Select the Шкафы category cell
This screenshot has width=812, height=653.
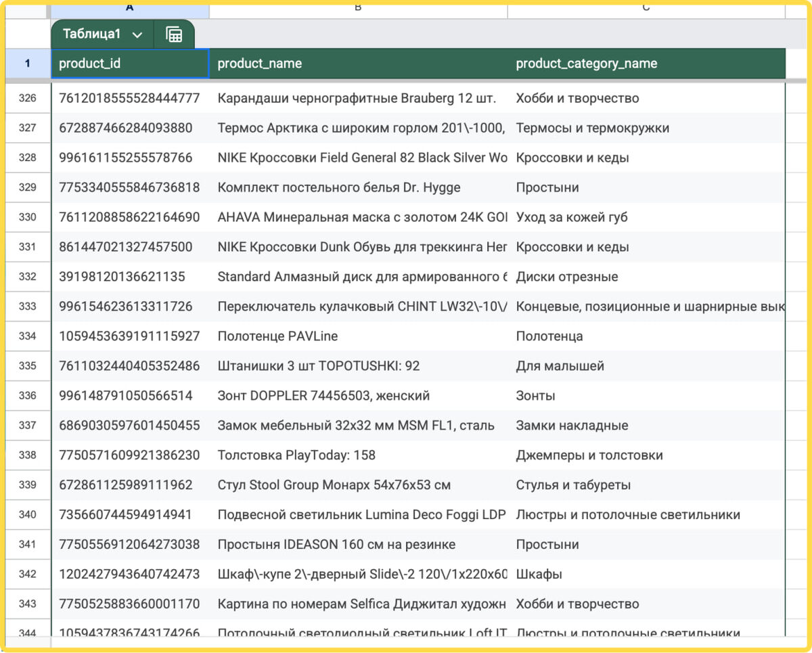[x=646, y=575]
